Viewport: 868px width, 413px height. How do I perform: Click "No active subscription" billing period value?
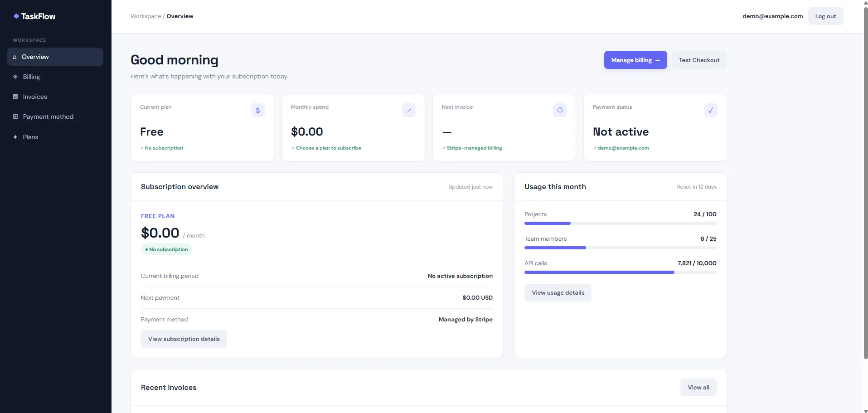click(x=460, y=276)
